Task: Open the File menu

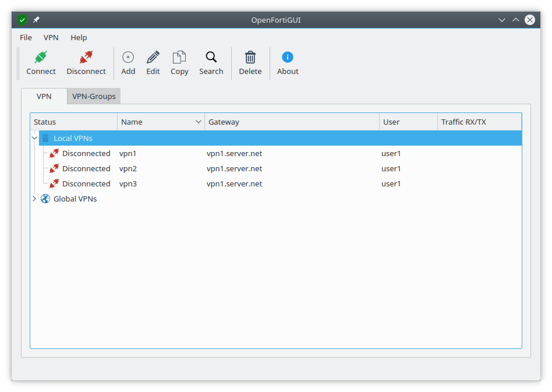Action: click(x=26, y=38)
